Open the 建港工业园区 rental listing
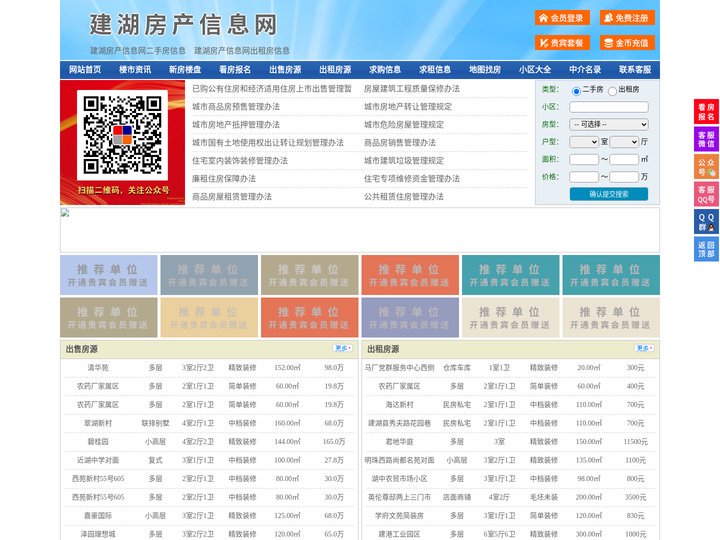Image resolution: width=720 pixels, height=540 pixels. [399, 534]
